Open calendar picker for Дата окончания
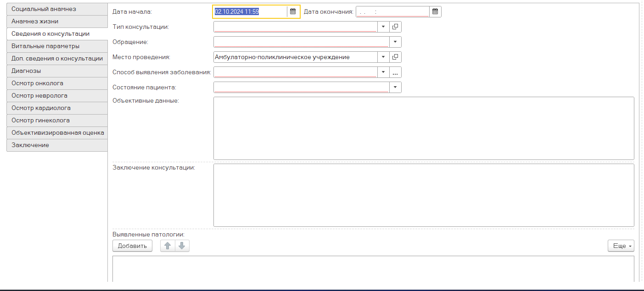The width and height of the screenshot is (644, 291). point(435,11)
